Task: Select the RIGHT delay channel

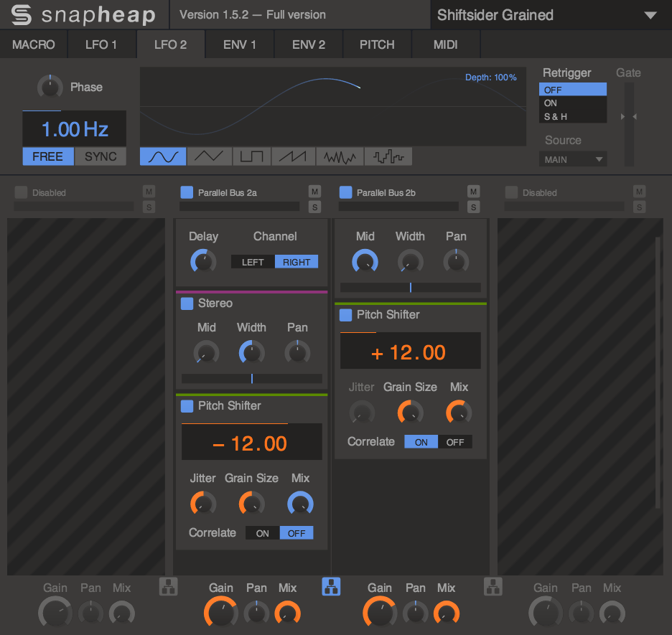Action: pos(297,262)
